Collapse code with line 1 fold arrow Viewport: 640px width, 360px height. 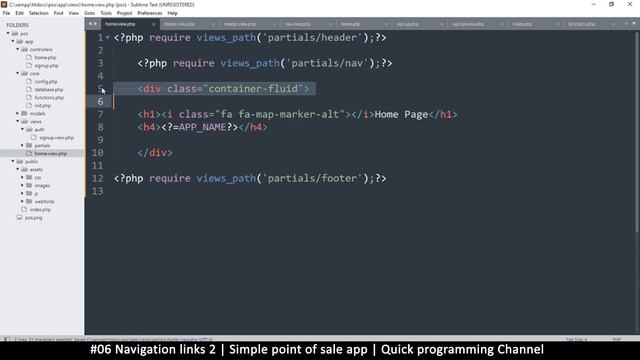(108, 38)
